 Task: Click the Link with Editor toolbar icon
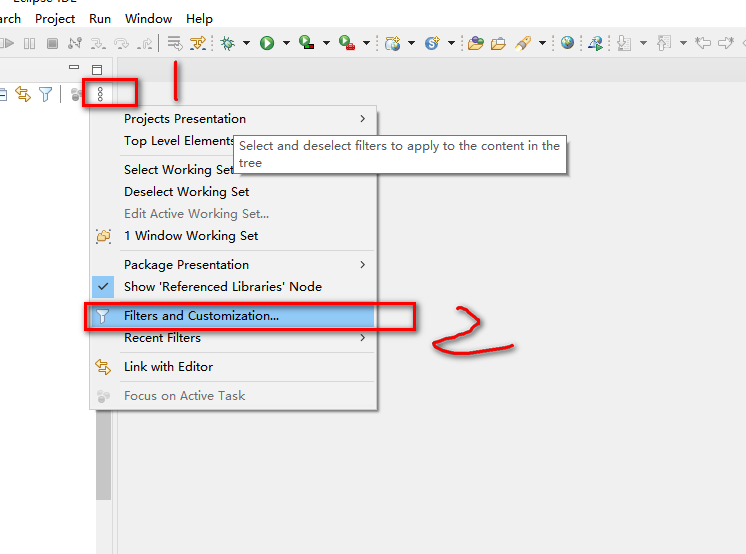pyautogui.click(x=23, y=94)
